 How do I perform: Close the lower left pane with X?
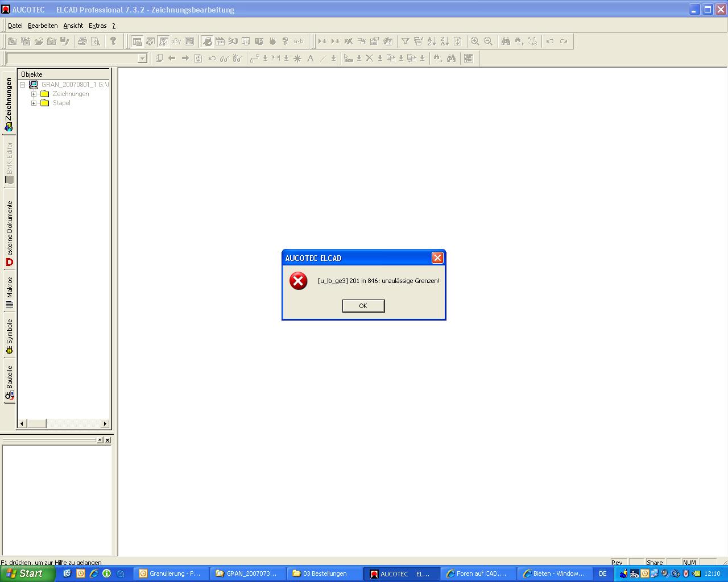coord(107,440)
